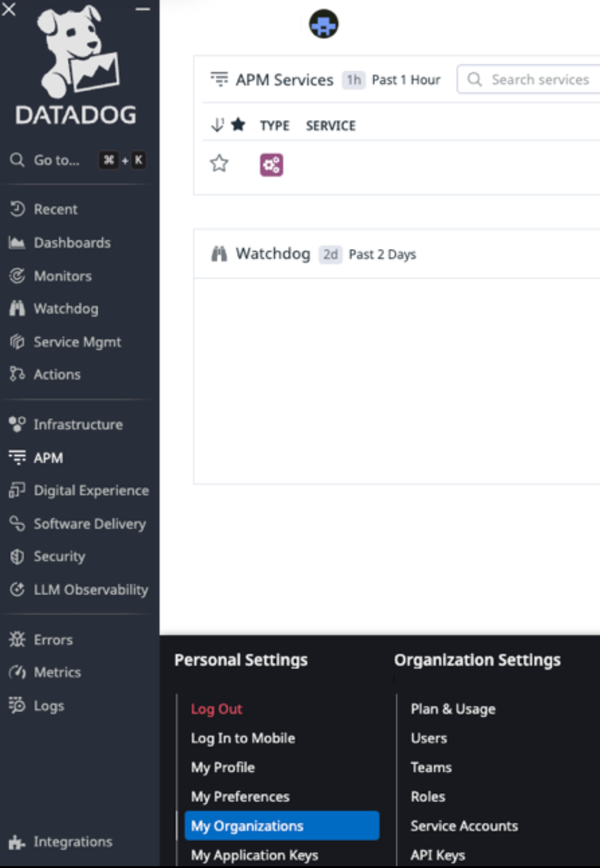Favorite the service with the star outline

[x=219, y=164]
